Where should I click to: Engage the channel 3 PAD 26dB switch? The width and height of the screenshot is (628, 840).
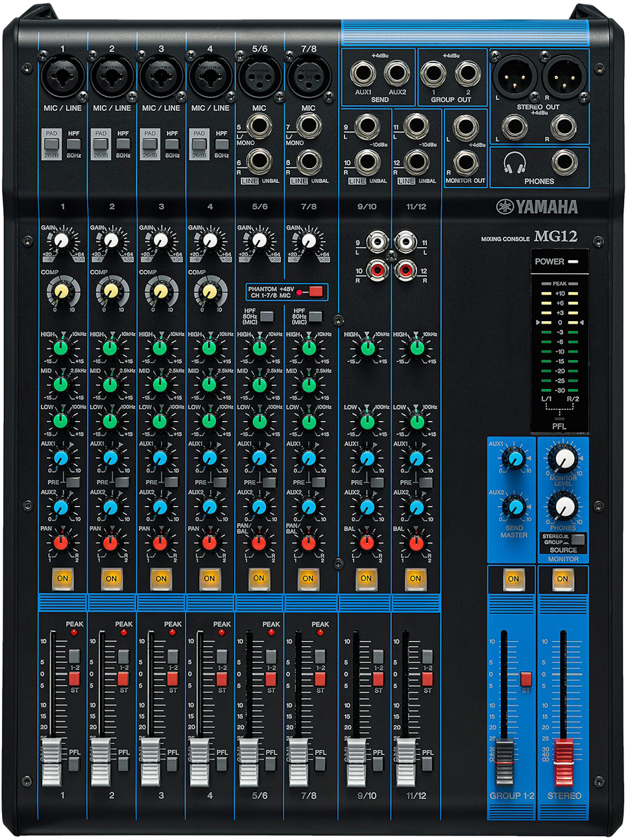click(150, 143)
